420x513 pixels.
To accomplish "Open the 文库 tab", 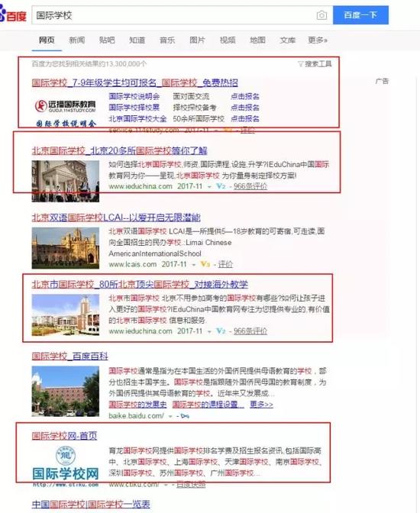I will (288, 40).
